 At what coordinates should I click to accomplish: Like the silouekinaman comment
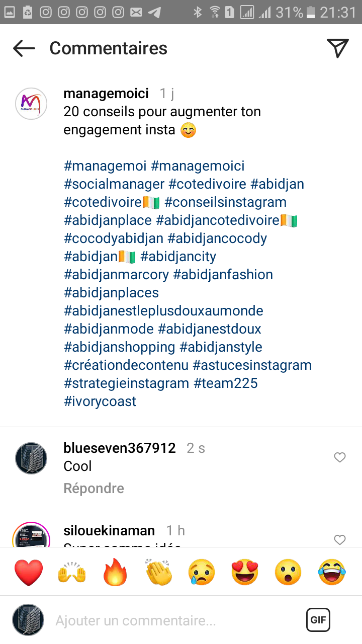(340, 540)
